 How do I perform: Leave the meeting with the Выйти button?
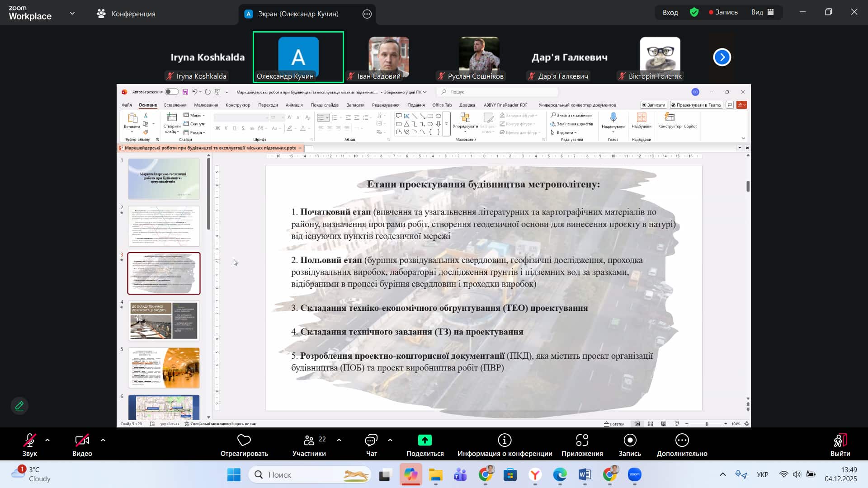(x=840, y=441)
